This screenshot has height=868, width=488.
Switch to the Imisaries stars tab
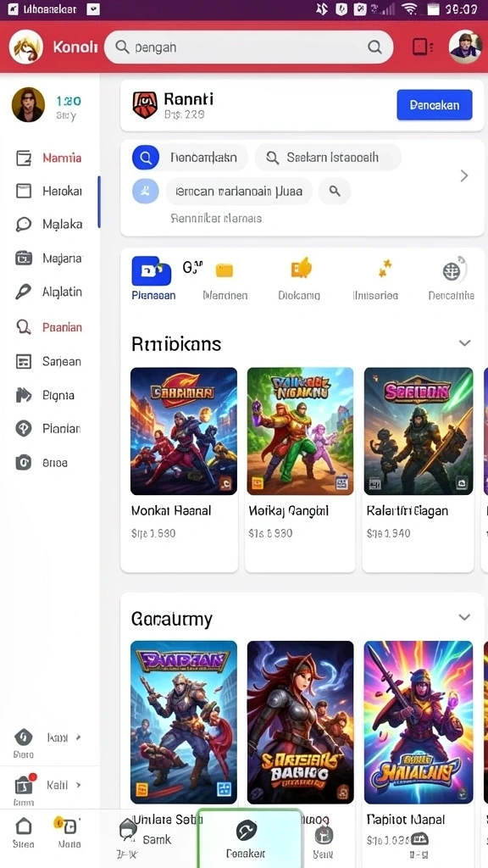tap(375, 278)
